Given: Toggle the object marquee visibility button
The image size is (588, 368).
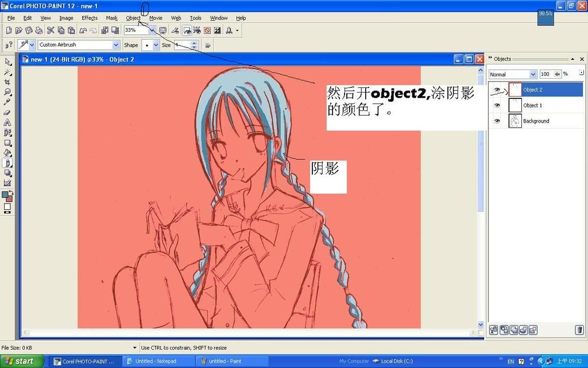Looking at the screenshot, I should pos(197,30).
